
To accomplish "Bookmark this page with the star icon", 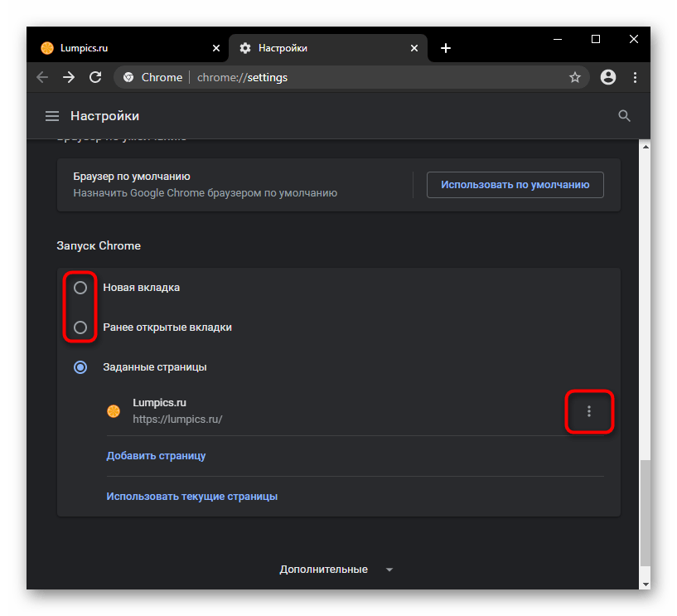I will point(575,77).
